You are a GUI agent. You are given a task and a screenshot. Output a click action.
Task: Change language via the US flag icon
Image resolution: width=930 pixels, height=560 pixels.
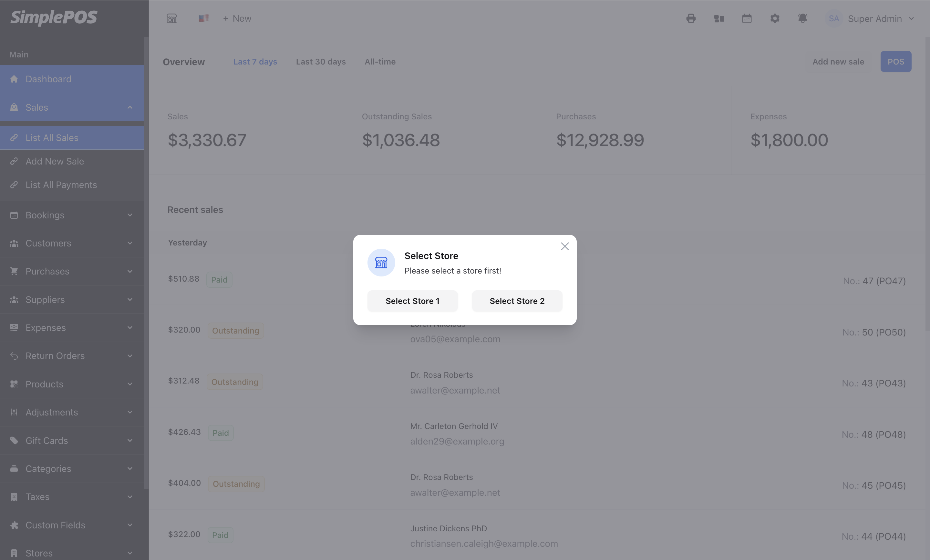pos(204,18)
